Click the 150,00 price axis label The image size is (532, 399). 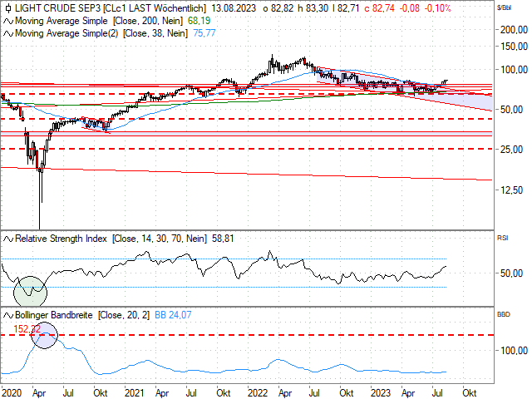point(515,47)
